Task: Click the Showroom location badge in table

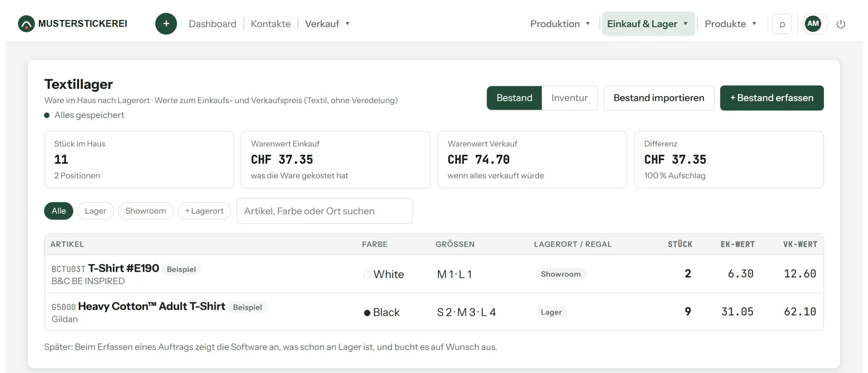Action: [560, 274]
